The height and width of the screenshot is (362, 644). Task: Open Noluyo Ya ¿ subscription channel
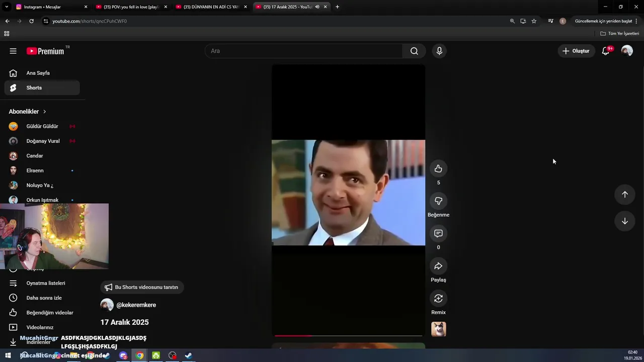[x=42, y=185]
